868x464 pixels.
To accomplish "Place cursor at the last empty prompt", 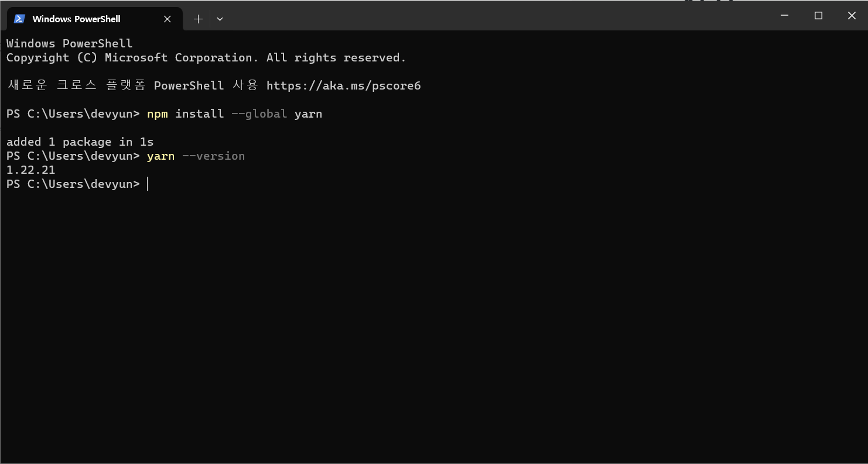I will (148, 184).
